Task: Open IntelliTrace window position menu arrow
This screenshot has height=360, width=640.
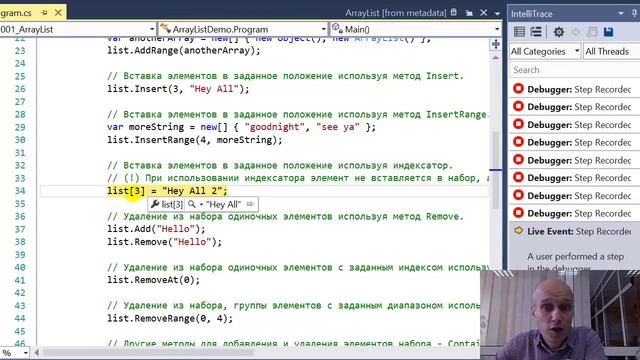Action: tap(621, 13)
